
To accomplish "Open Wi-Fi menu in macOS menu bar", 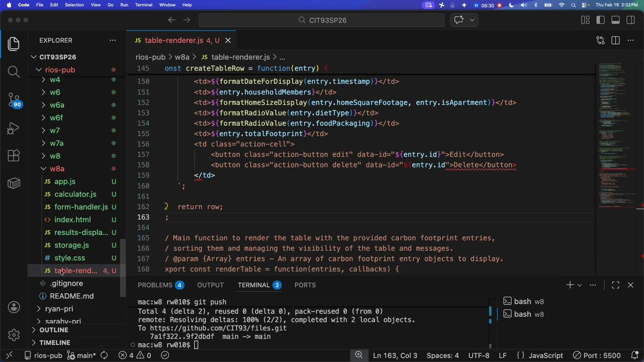I will tap(561, 5).
